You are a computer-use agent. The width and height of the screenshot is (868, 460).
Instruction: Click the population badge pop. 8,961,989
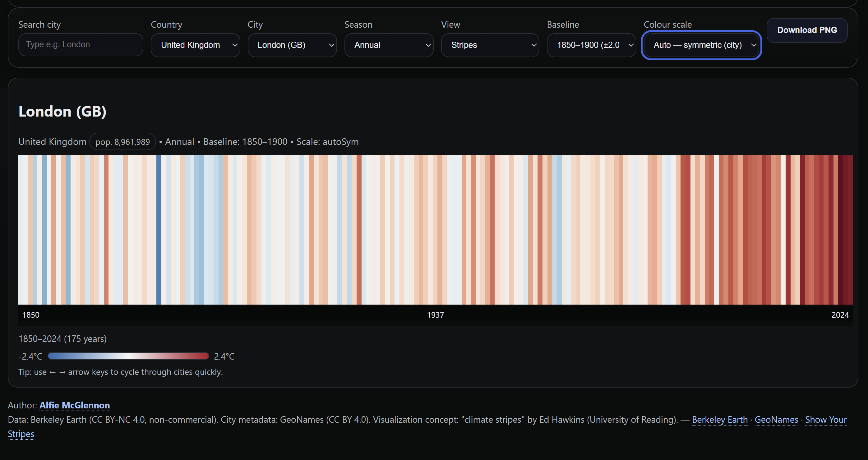click(122, 142)
